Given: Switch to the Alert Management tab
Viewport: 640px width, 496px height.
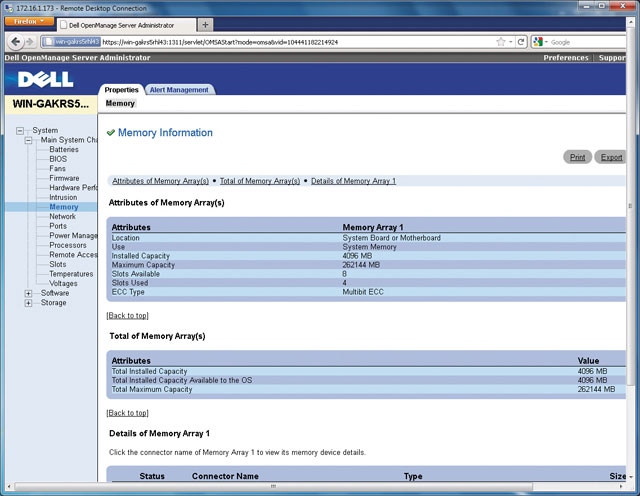Looking at the screenshot, I should click(179, 90).
